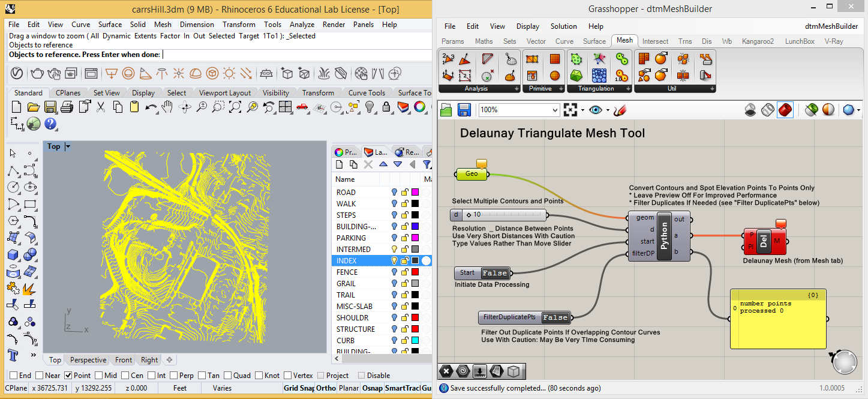Screen dimensions: 868x399
Task: Click the four-viewport layout icon in Rhino
Action: pos(286,107)
